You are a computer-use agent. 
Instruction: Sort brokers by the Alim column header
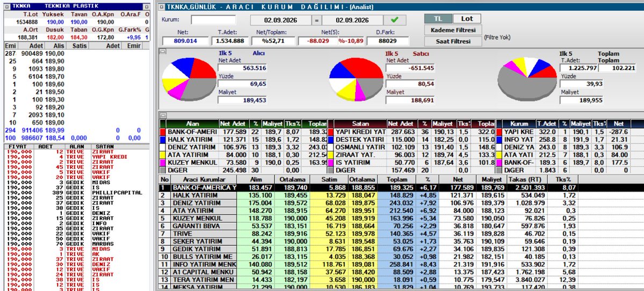(x=255, y=179)
